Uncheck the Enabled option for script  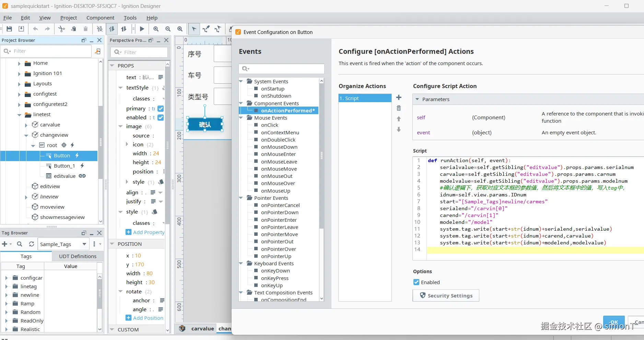(x=416, y=282)
